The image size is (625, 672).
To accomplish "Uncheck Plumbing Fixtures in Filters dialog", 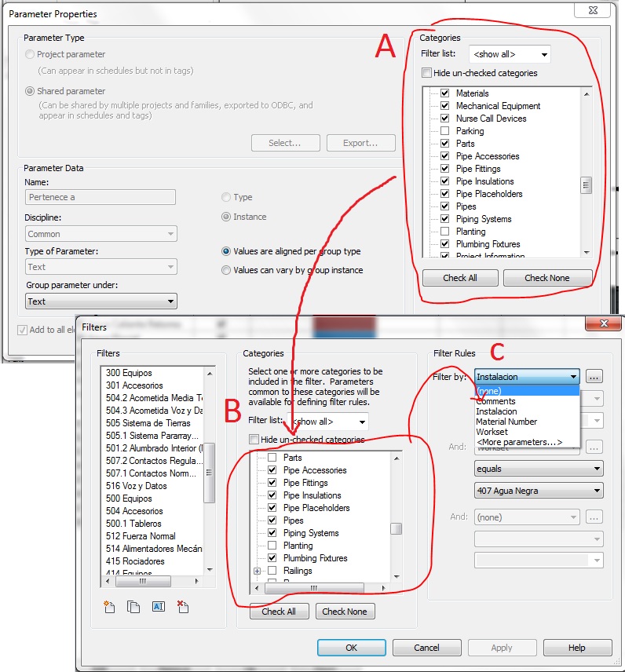I will (272, 558).
